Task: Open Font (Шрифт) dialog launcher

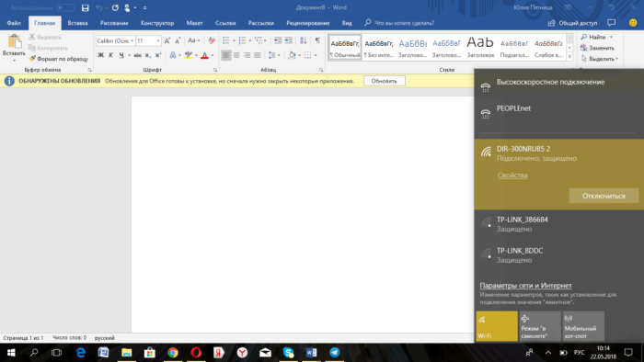Action: point(215,70)
